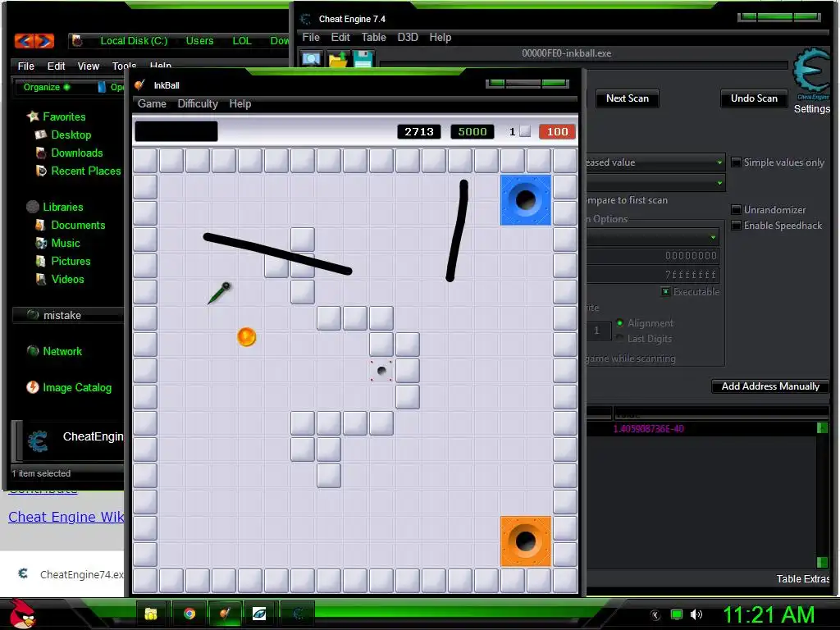Open the InkBall Help menu
Image resolution: width=840 pixels, height=630 pixels.
(x=240, y=104)
